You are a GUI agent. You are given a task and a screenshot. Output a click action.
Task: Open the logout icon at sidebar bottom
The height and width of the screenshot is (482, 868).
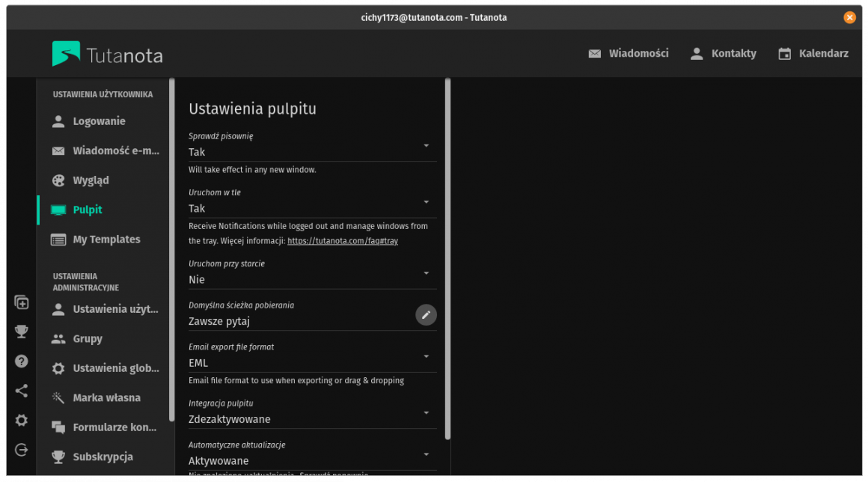point(21,450)
